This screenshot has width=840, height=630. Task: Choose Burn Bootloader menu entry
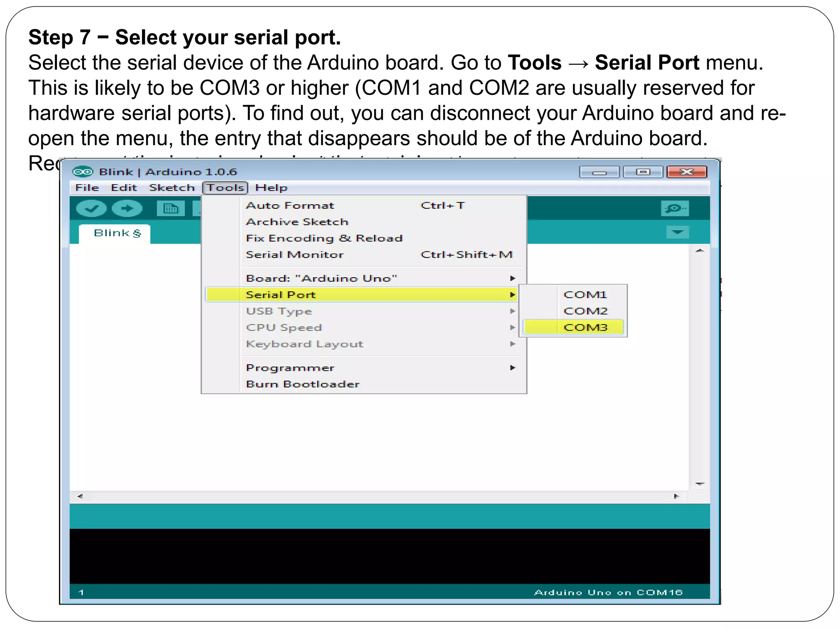click(303, 384)
